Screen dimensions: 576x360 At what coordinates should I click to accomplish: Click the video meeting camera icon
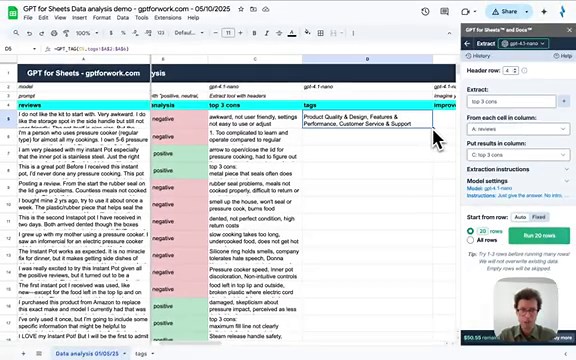(465, 12)
